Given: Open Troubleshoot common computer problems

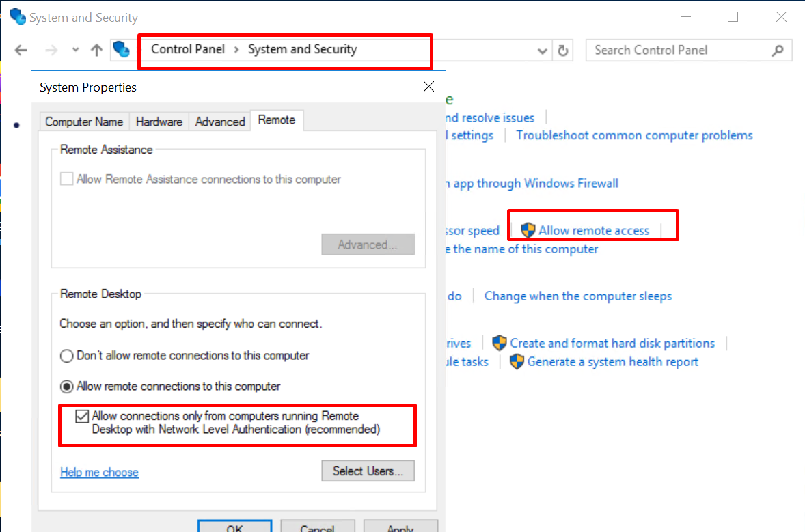Looking at the screenshot, I should [634, 135].
